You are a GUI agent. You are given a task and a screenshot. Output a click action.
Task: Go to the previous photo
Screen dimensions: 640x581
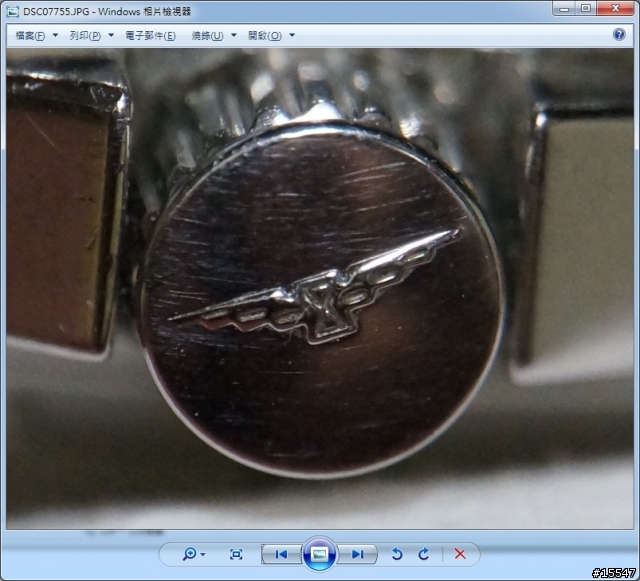(281, 554)
